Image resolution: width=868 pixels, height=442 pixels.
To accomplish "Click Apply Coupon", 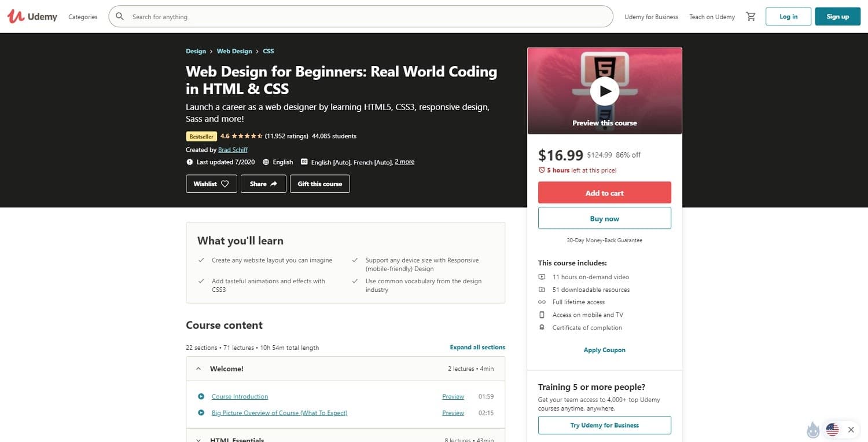I will coord(604,350).
